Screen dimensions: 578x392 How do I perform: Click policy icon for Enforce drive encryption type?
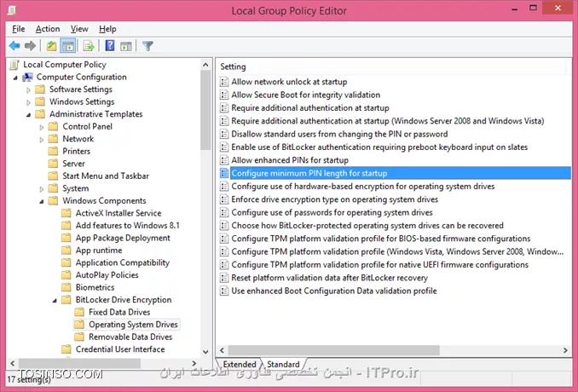tap(223, 199)
